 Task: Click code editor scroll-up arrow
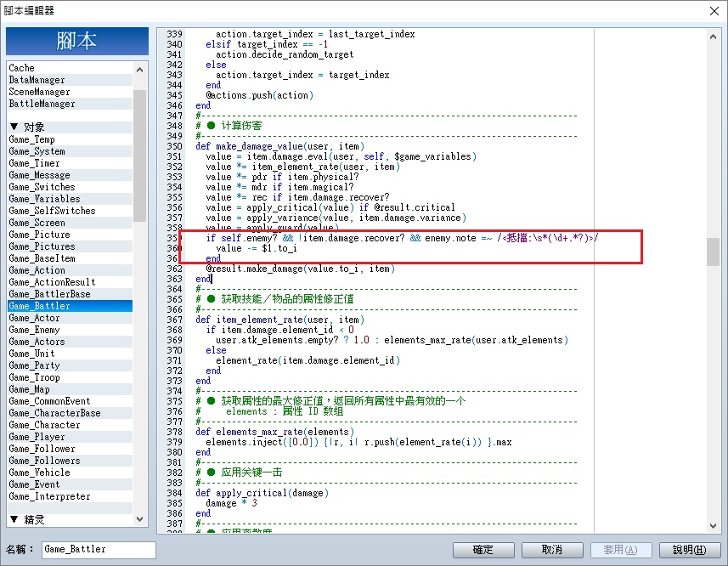(x=714, y=37)
